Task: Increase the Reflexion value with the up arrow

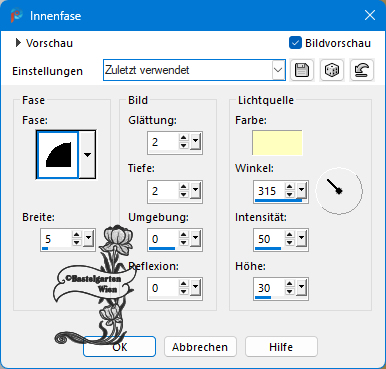Action: pos(184,284)
